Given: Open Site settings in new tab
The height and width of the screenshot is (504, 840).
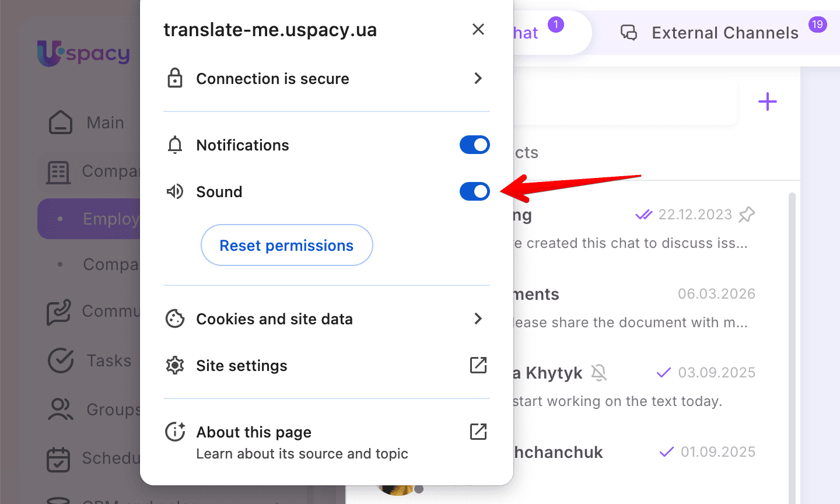Looking at the screenshot, I should click(x=327, y=365).
